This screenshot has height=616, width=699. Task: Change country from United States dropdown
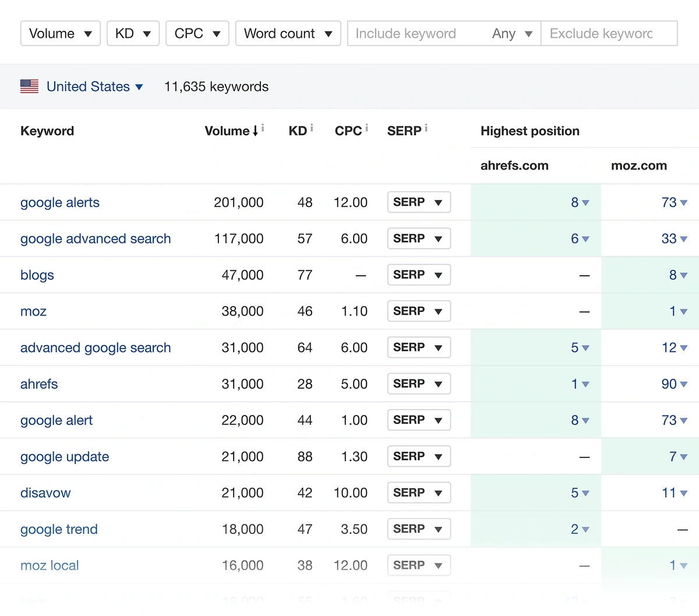(x=94, y=86)
